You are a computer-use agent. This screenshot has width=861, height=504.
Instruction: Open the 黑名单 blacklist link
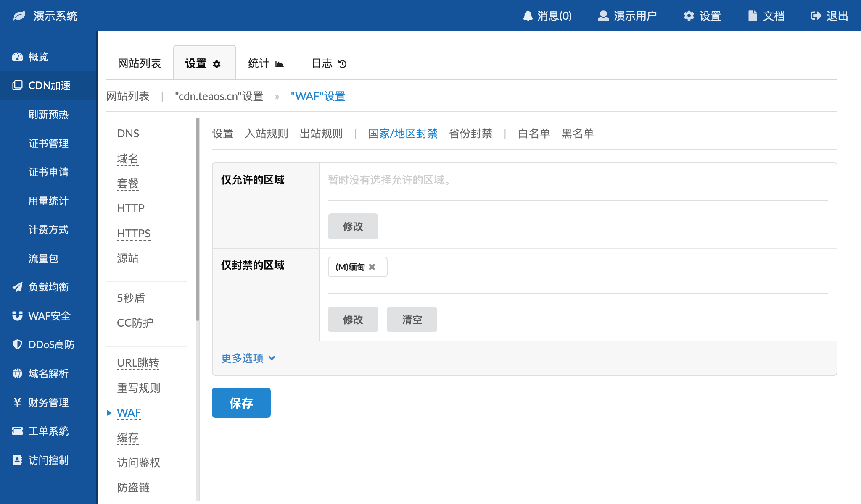click(x=577, y=134)
